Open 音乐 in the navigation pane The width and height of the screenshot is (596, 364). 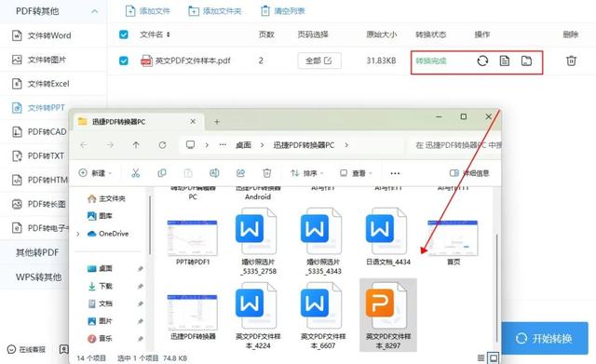[100, 338]
